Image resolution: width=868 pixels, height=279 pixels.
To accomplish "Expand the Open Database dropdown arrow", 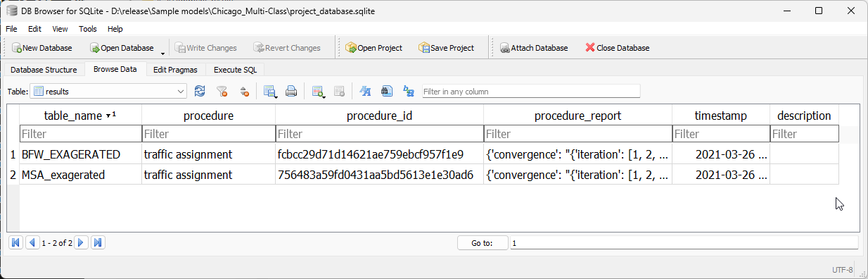I will click(x=163, y=51).
